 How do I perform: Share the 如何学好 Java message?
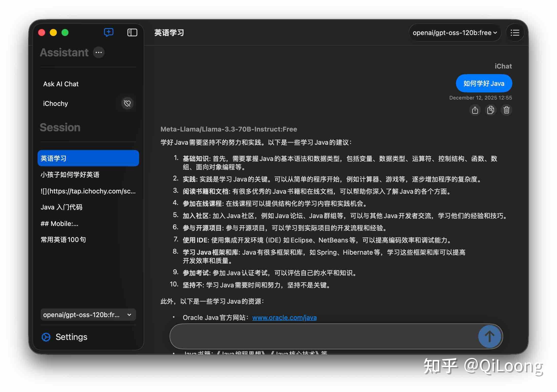click(475, 110)
